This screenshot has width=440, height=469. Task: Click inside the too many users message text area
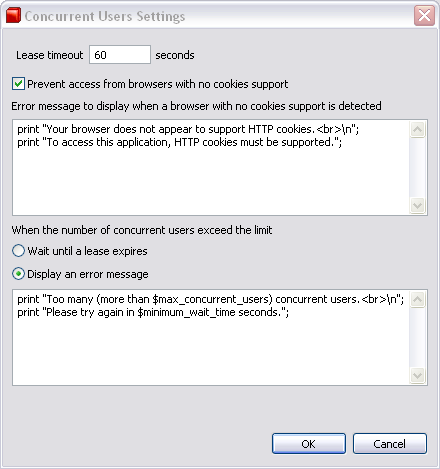click(211, 338)
